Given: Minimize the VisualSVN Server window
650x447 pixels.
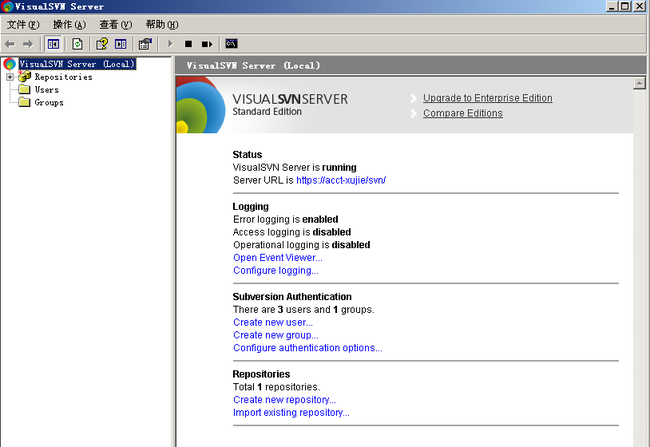Looking at the screenshot, I should click(612, 6).
